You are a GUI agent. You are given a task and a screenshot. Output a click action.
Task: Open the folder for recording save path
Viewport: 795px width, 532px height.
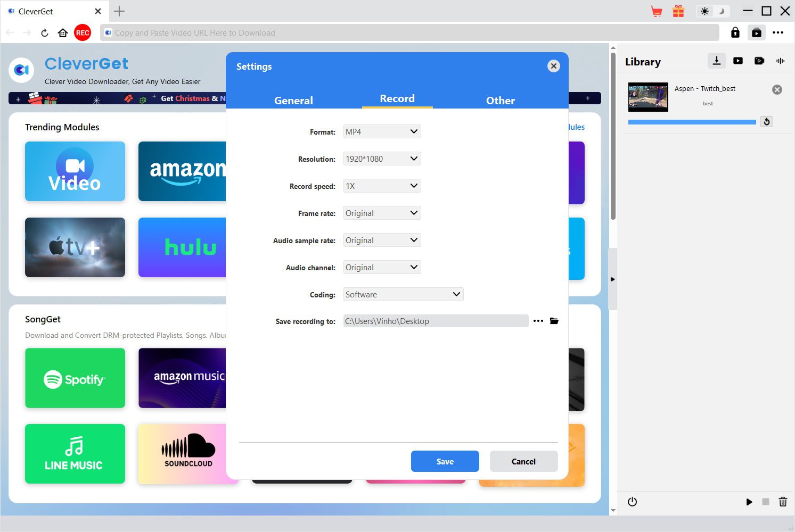point(554,321)
